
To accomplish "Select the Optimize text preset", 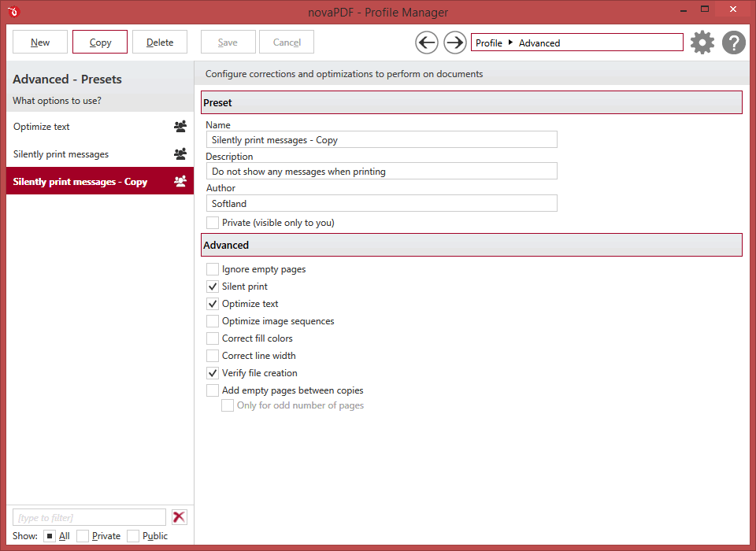I will click(x=100, y=126).
